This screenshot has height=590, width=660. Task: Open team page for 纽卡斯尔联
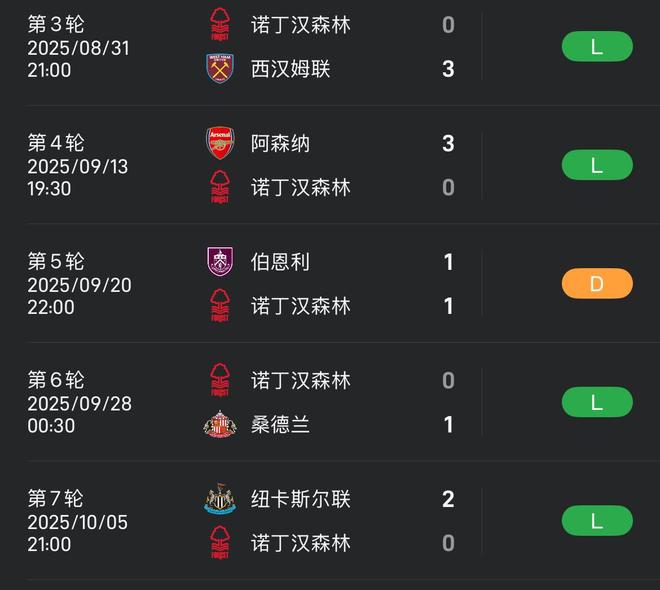click(x=300, y=499)
